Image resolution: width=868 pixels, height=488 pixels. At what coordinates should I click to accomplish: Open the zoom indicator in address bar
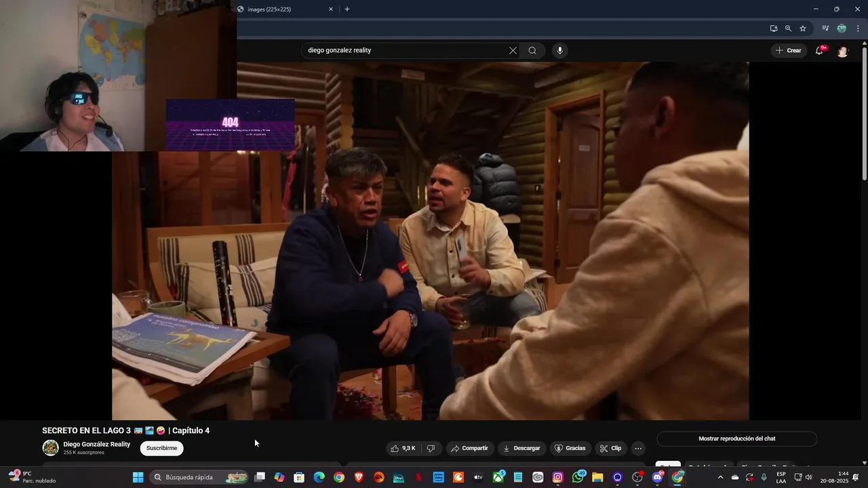pyautogui.click(x=788, y=28)
